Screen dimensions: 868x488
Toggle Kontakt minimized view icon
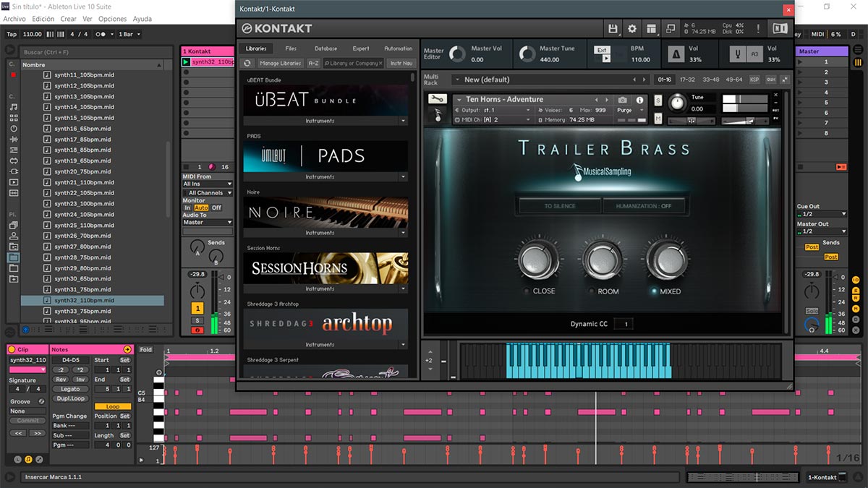671,29
